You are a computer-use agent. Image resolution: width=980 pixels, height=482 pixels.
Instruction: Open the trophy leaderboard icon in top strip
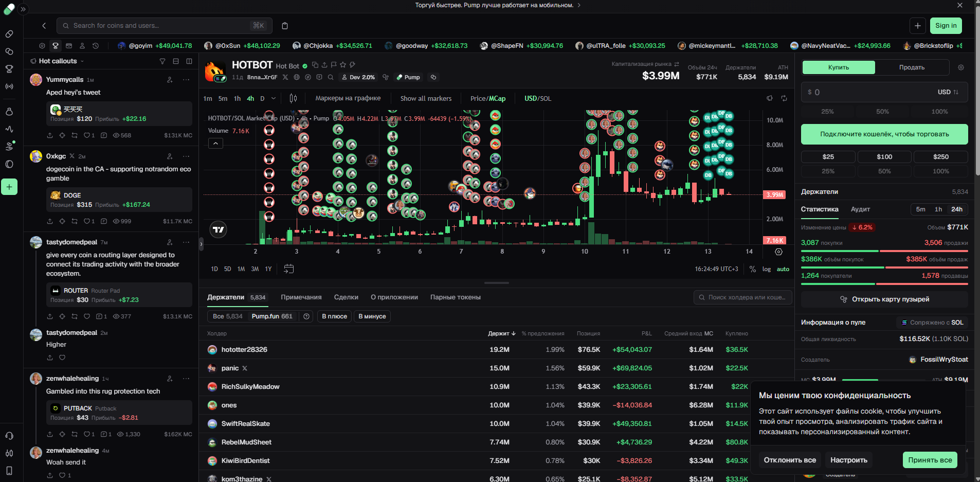(56, 46)
